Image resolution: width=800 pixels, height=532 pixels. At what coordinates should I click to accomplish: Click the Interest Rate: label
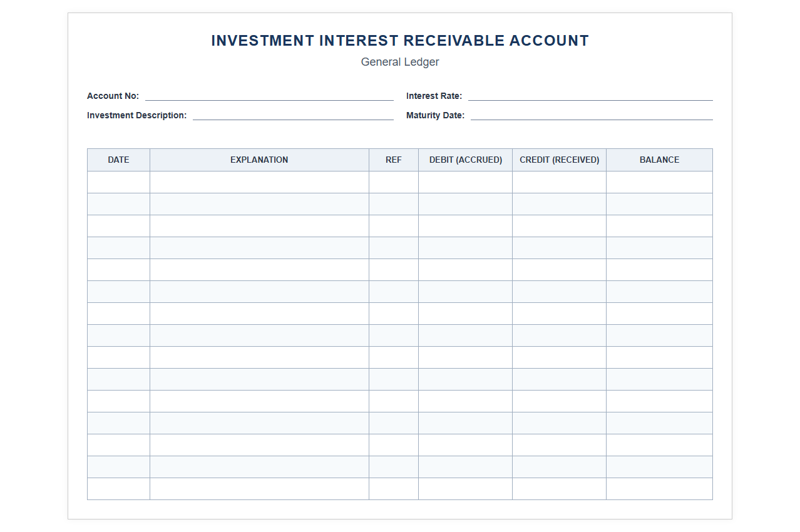[x=434, y=96]
